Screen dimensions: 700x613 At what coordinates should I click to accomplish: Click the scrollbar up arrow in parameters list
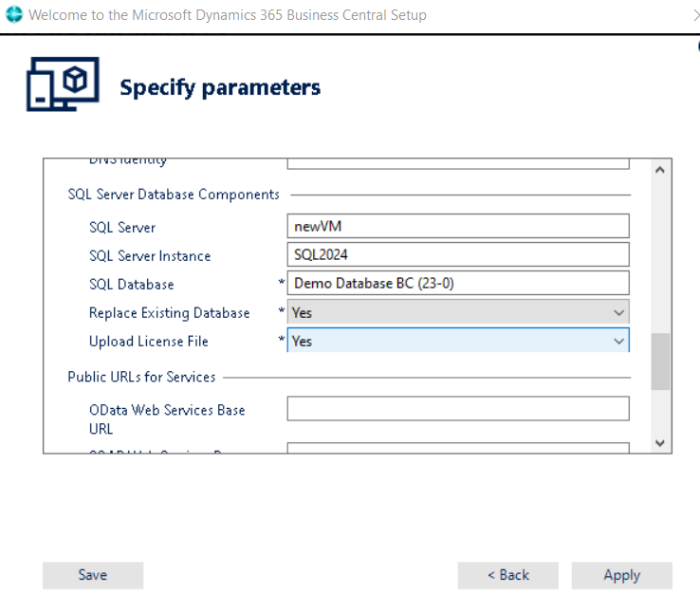[x=660, y=170]
